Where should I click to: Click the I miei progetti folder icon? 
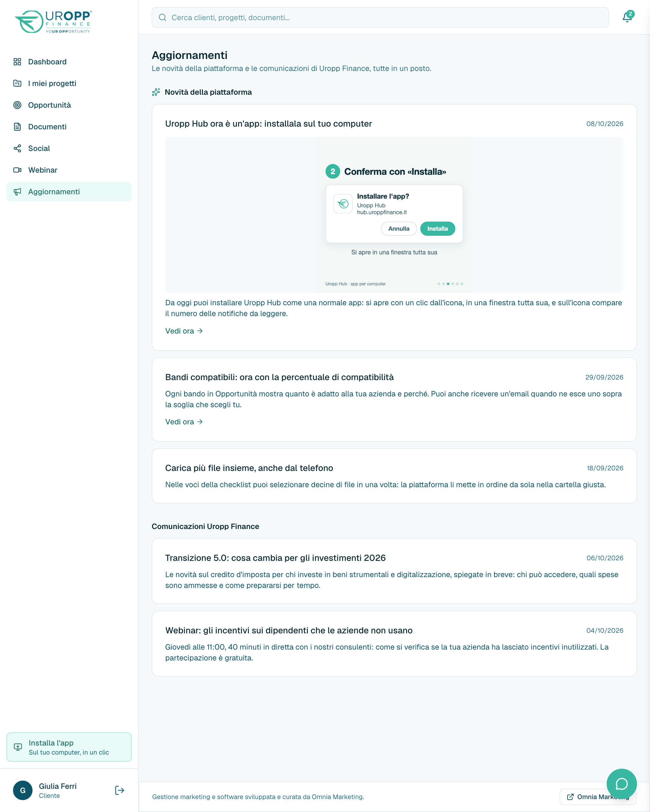tap(17, 83)
